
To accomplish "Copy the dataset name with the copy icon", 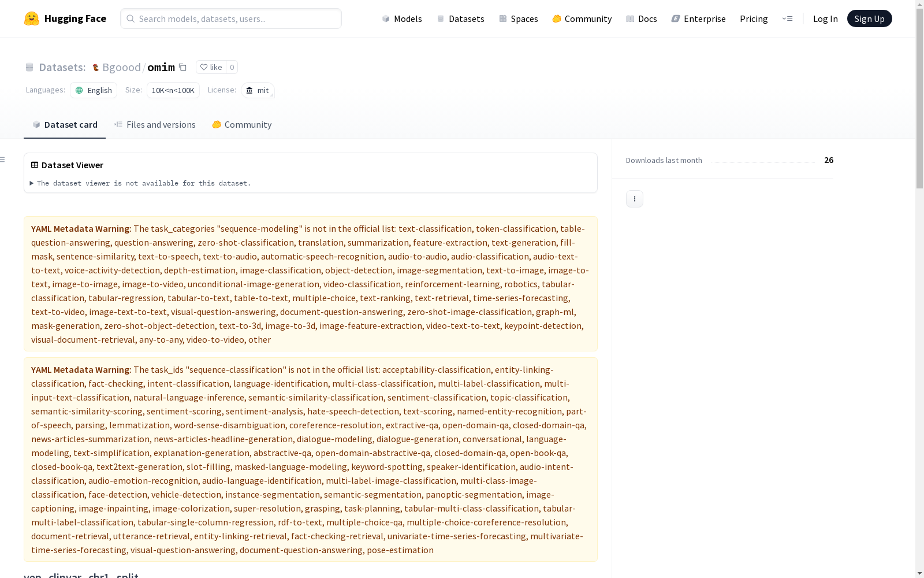I will [182, 67].
